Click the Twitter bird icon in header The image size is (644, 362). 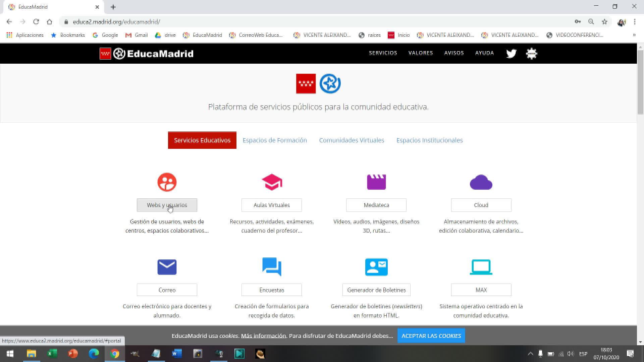coord(511,53)
